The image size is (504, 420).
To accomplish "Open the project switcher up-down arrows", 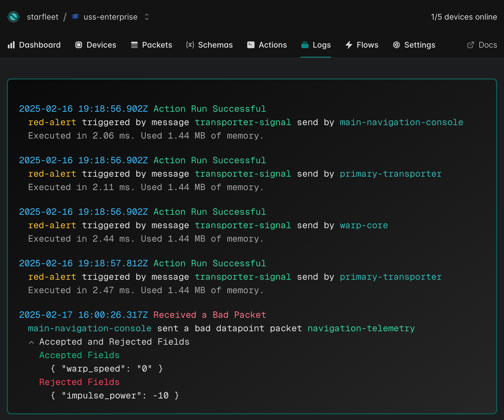I will [147, 17].
